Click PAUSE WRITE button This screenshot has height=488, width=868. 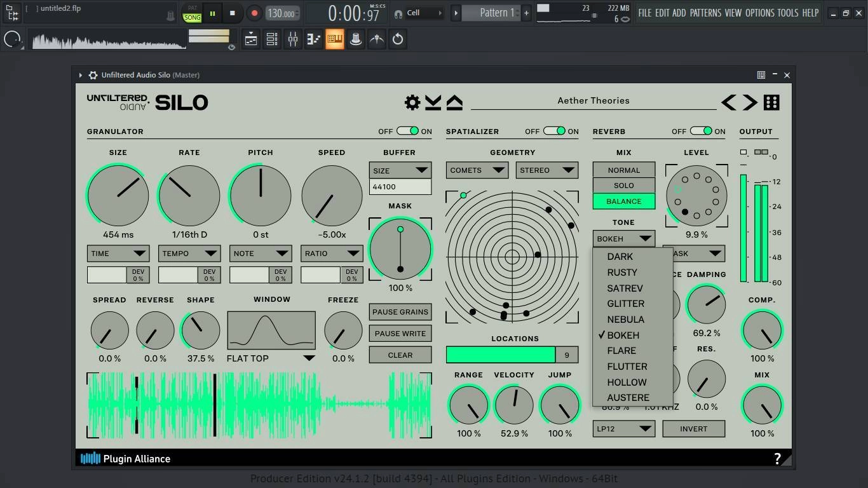(400, 334)
